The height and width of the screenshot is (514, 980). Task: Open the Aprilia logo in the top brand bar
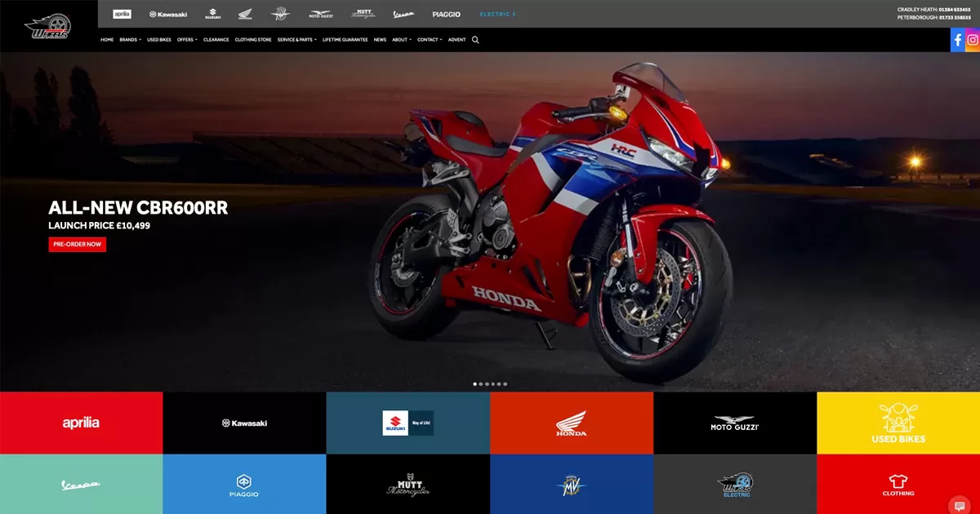click(122, 14)
